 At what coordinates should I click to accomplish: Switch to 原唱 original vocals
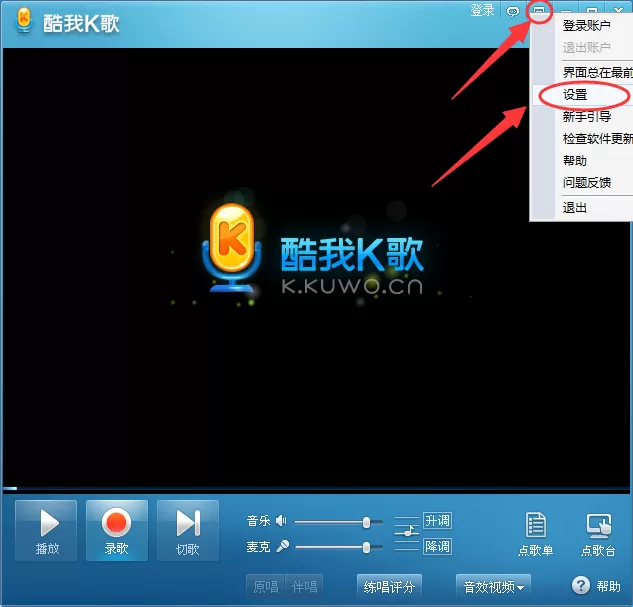click(266, 586)
